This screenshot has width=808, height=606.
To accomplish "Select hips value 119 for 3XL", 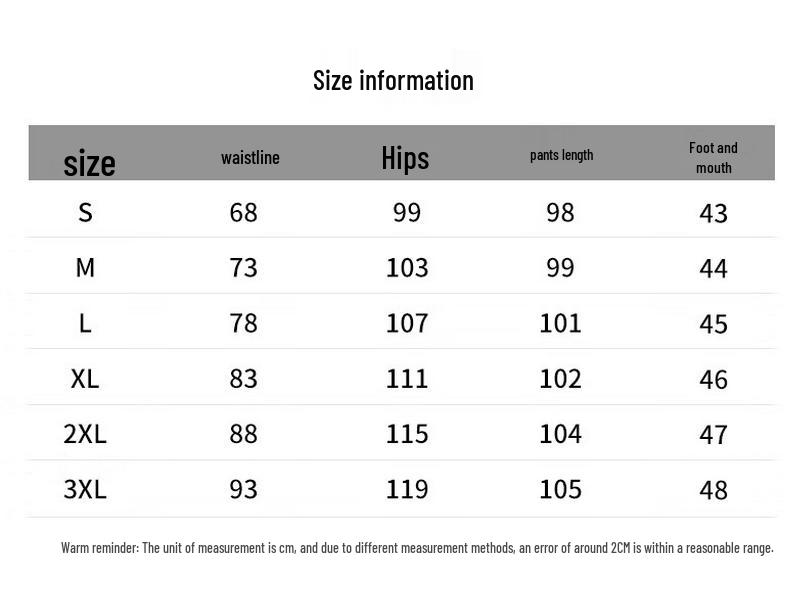I will pos(407,489).
